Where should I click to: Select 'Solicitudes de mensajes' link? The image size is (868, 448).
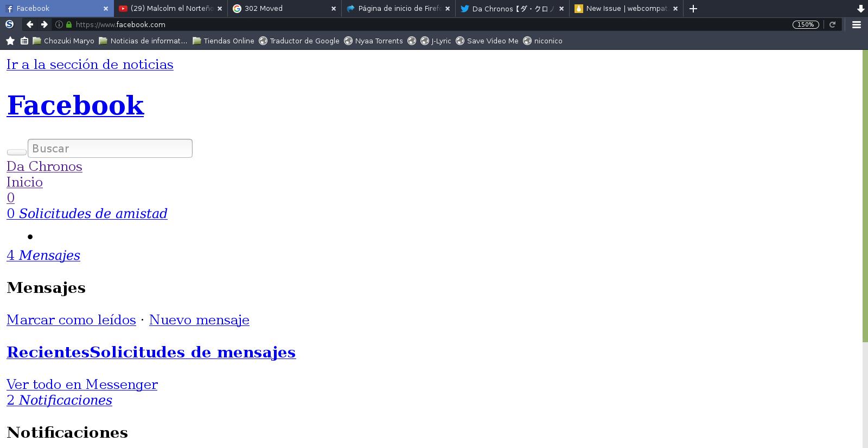[193, 352]
